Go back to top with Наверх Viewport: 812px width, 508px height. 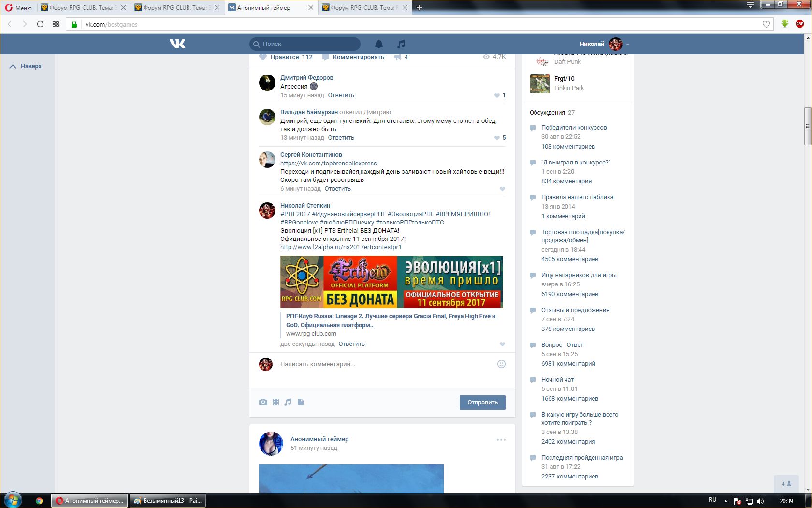26,66
